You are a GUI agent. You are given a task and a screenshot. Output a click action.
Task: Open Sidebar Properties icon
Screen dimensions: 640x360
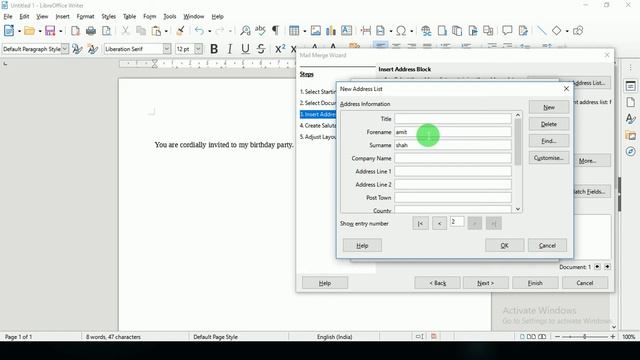coord(631,86)
